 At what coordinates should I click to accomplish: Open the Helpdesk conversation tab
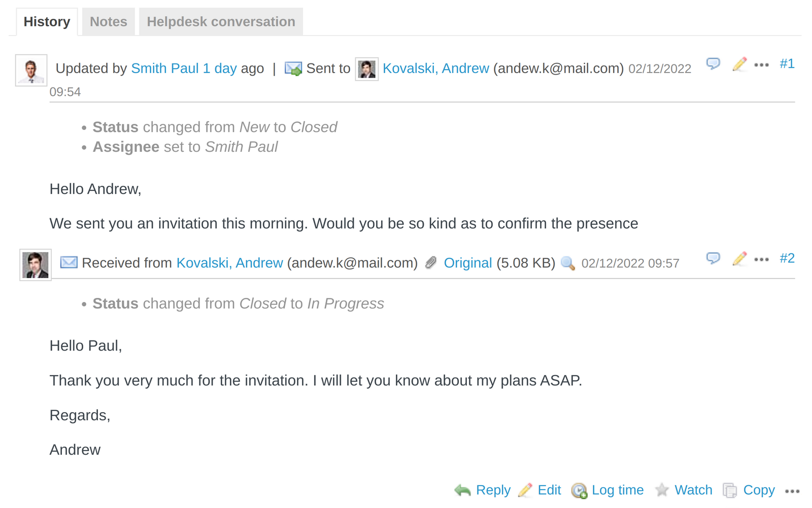pyautogui.click(x=221, y=21)
